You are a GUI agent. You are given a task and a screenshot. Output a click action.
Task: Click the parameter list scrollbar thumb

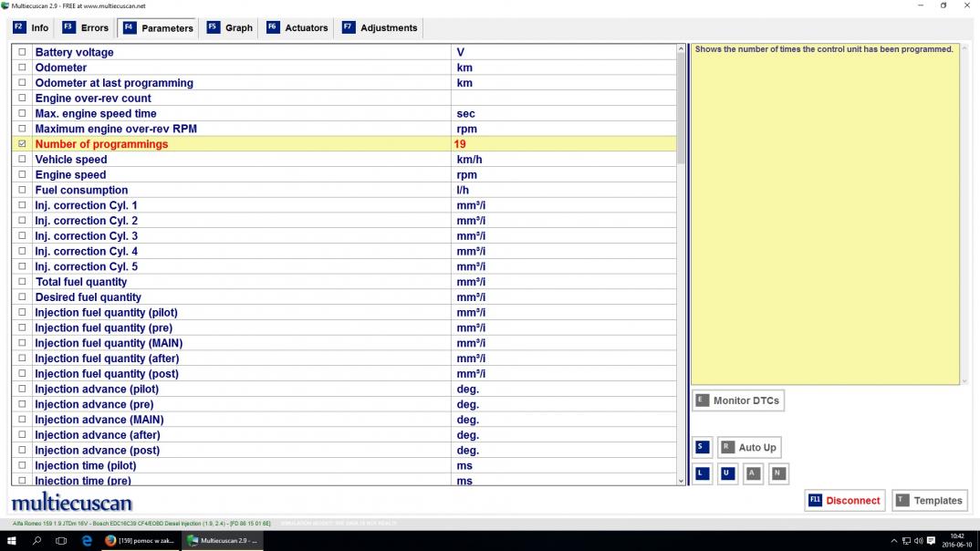[682, 109]
